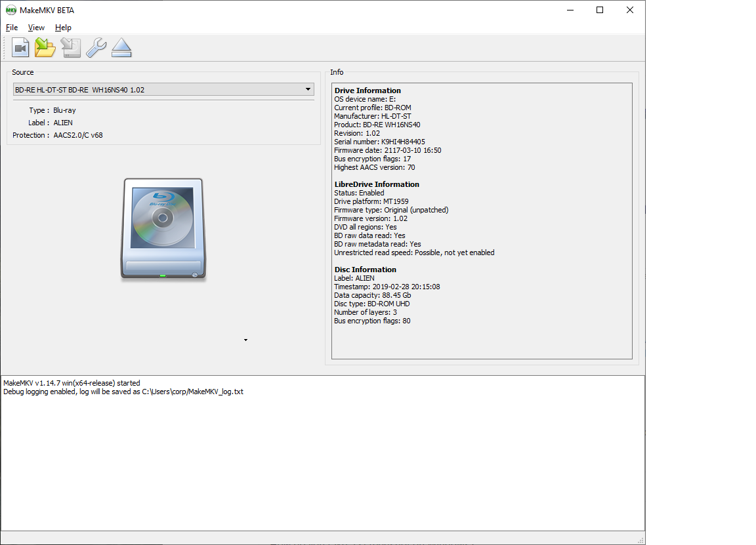Click BD raw metadata read: Yes line

point(377,245)
